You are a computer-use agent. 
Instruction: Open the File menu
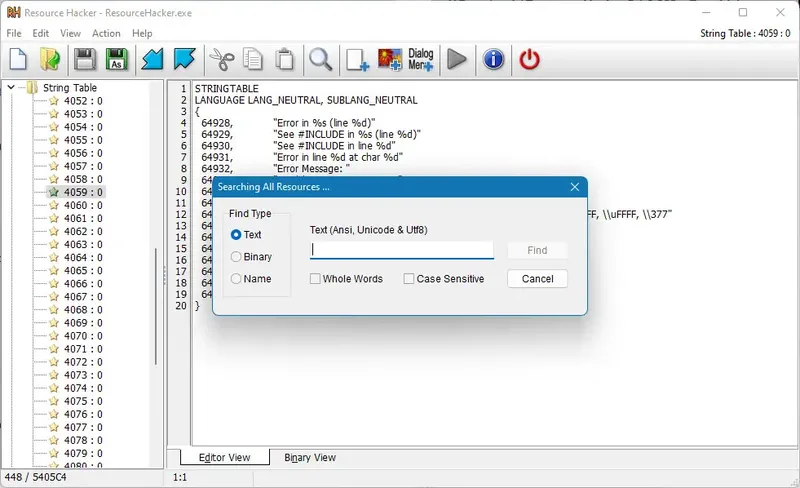(x=14, y=33)
